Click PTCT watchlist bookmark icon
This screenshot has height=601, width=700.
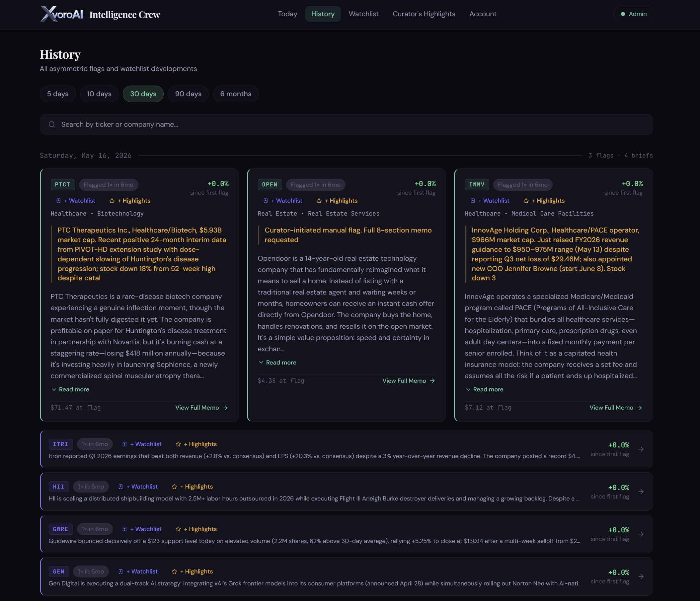tap(58, 201)
